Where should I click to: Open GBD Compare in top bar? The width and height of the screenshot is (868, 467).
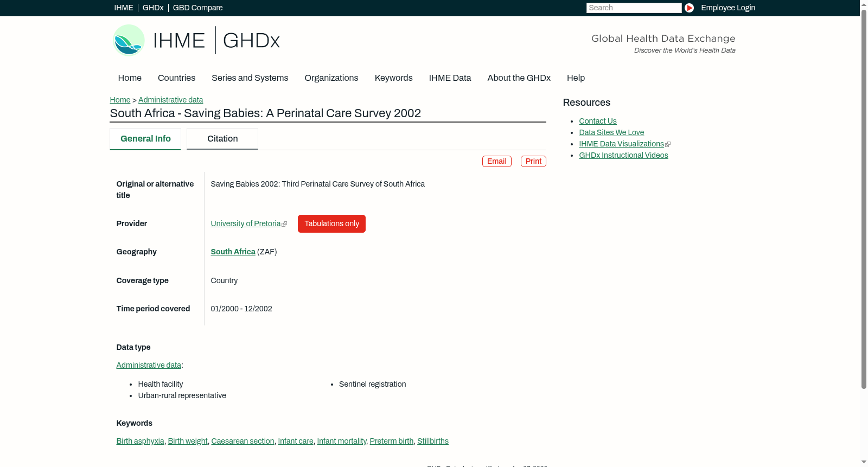pyautogui.click(x=197, y=8)
